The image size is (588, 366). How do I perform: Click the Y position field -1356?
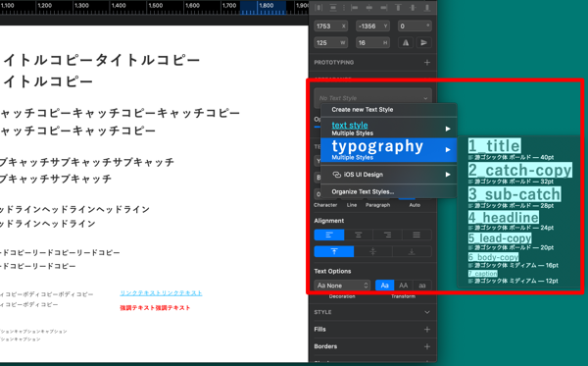pyautogui.click(x=372, y=26)
